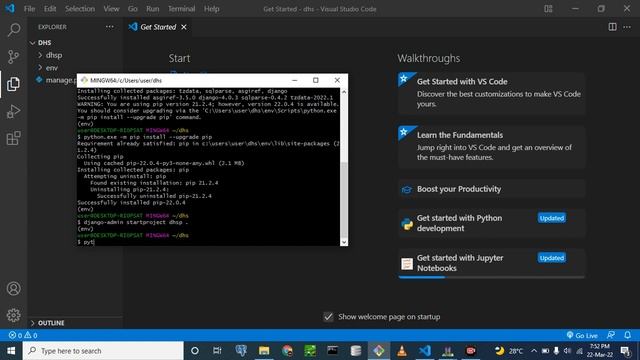Click the Explorer more actions ellipsis
The height and width of the screenshot is (360, 640).
click(x=110, y=27)
